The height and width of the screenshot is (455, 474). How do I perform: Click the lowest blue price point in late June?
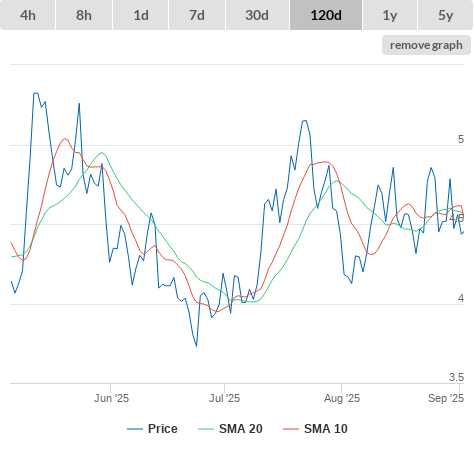click(x=196, y=346)
